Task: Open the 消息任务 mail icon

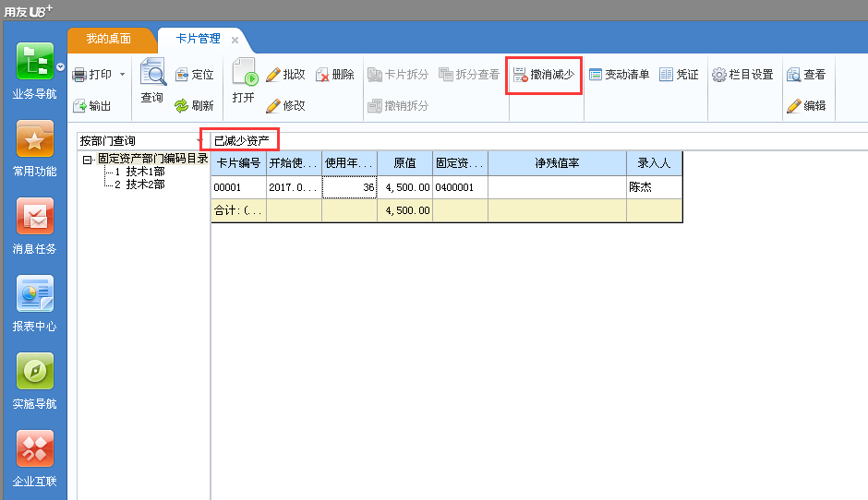Action: (35, 216)
